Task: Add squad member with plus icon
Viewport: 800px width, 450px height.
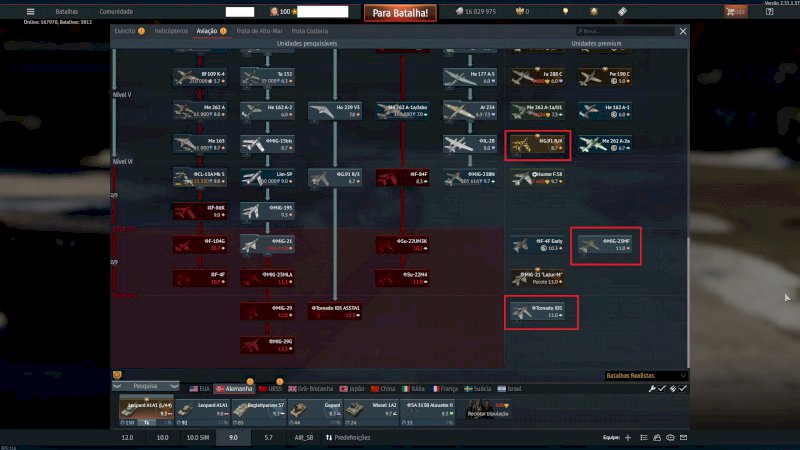Action: point(628,438)
